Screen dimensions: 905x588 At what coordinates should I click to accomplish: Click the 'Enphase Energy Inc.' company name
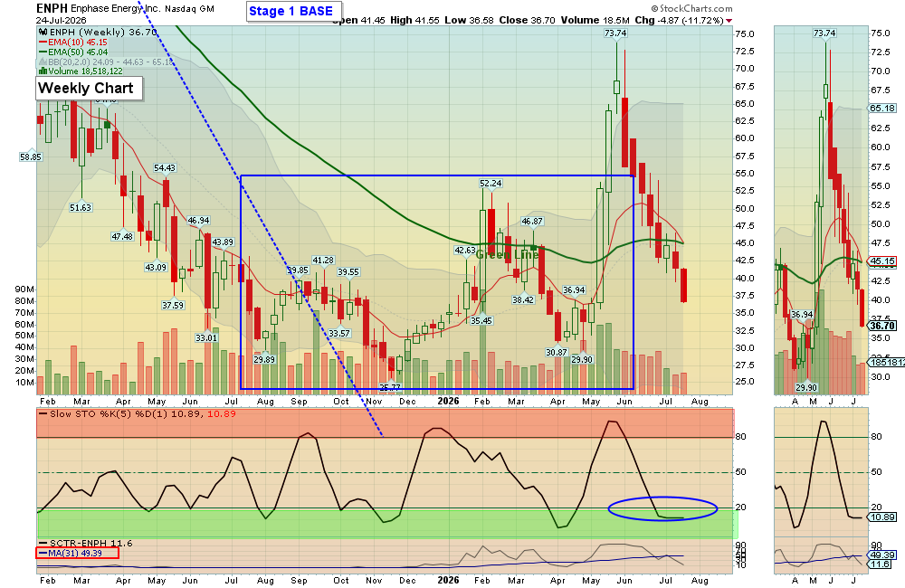point(114,9)
